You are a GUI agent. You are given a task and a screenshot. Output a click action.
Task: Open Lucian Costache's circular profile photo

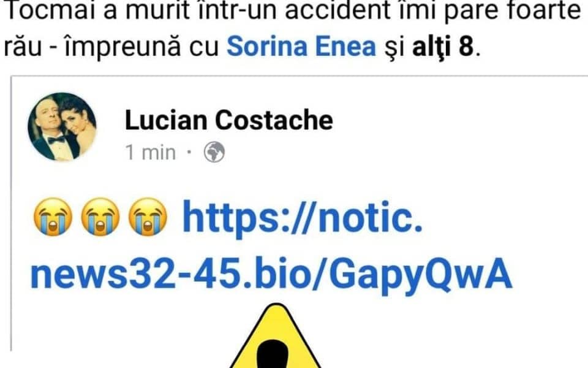point(62,126)
